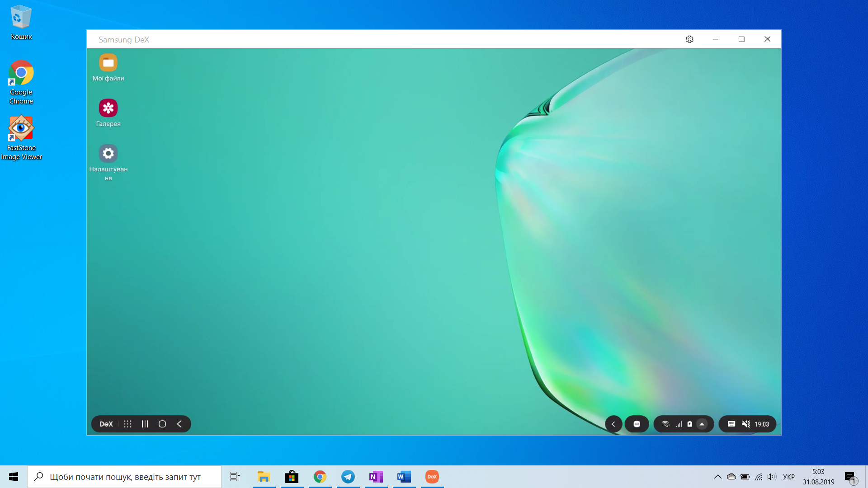
Task: Click the Windows battery tray icon
Action: 745,477
